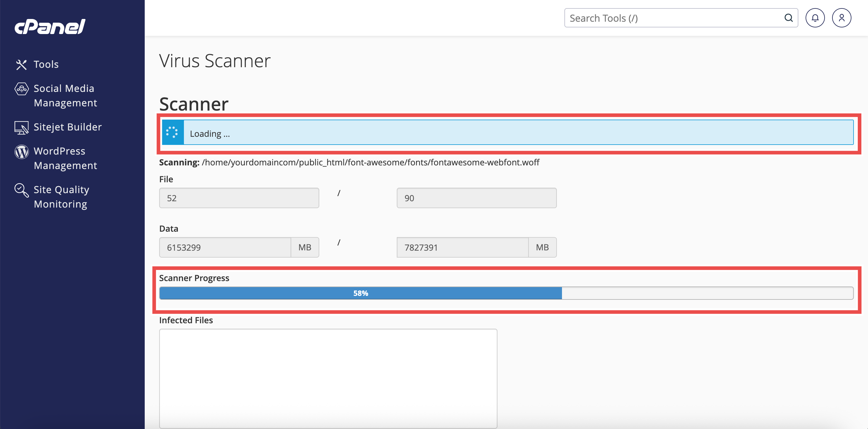Click the loading spinner icon
This screenshot has width=868, height=429.
[x=172, y=132]
